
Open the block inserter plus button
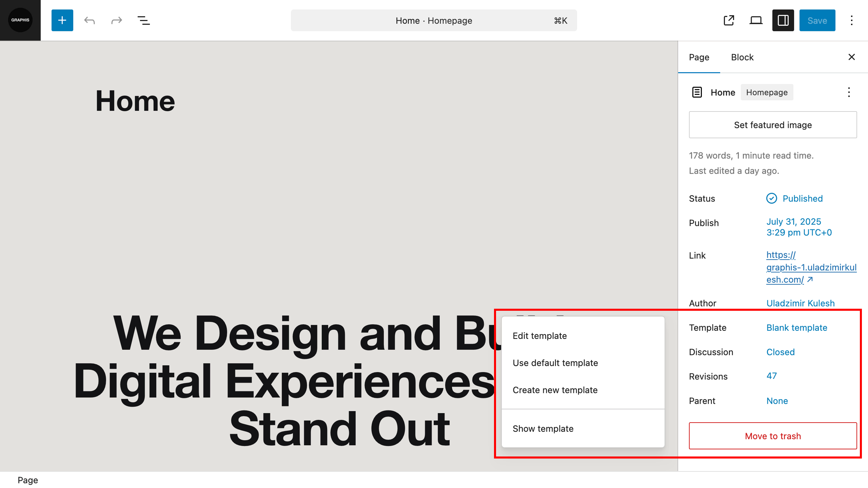click(62, 20)
